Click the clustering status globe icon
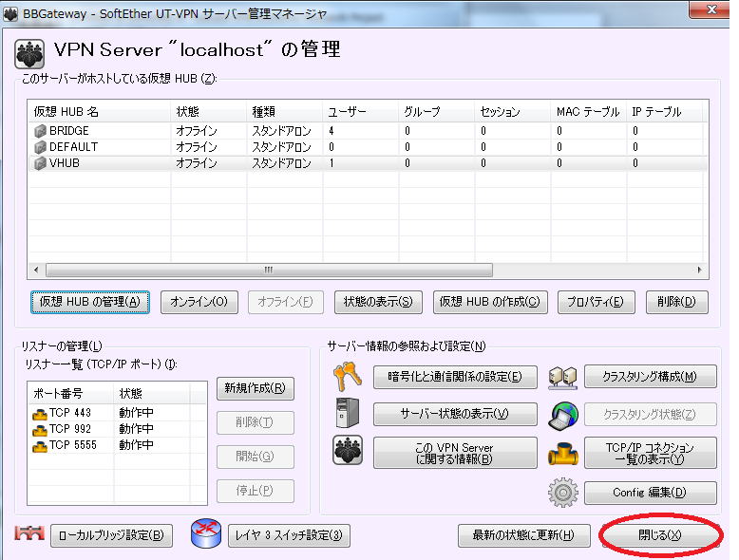The image size is (739, 560). click(x=563, y=416)
